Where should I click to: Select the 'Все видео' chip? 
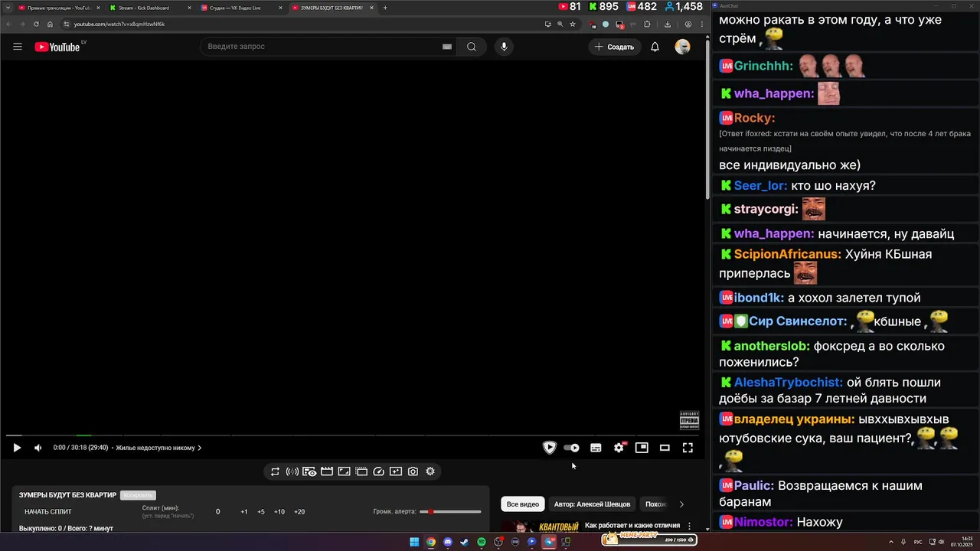tap(523, 504)
